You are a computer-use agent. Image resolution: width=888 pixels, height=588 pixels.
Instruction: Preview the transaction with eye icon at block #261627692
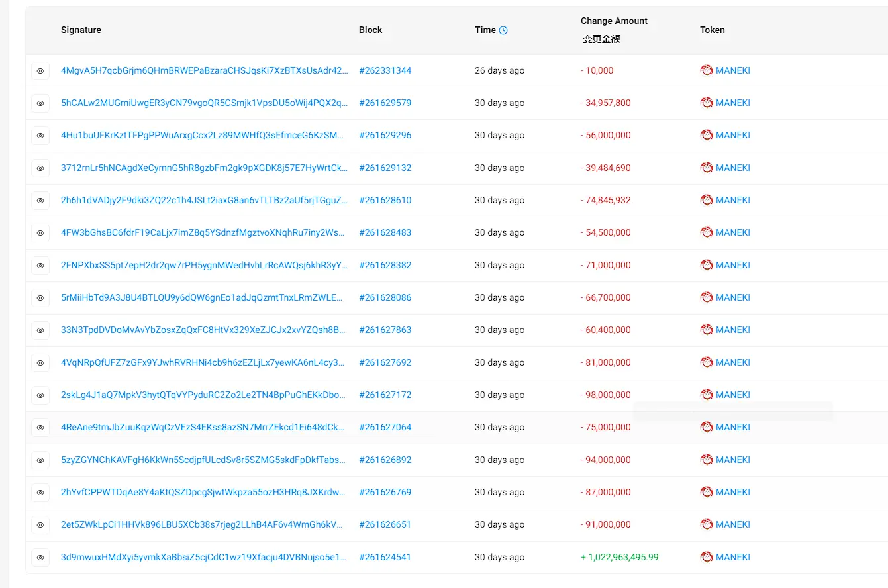40,362
